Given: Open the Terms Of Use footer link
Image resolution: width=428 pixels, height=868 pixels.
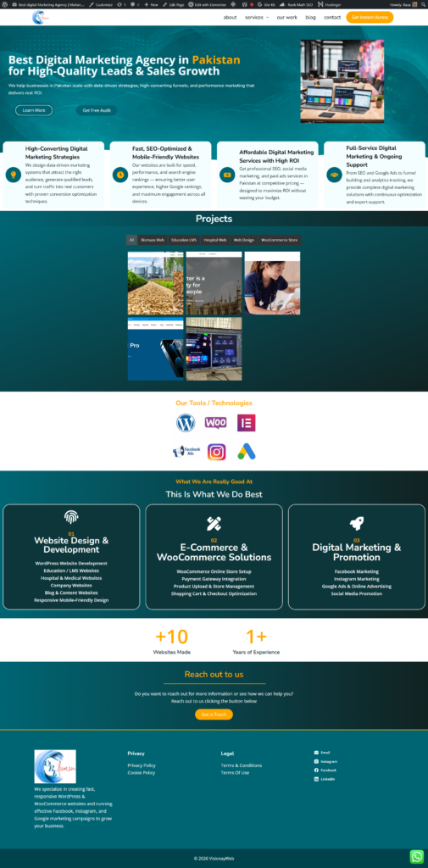Looking at the screenshot, I should pos(235,773).
